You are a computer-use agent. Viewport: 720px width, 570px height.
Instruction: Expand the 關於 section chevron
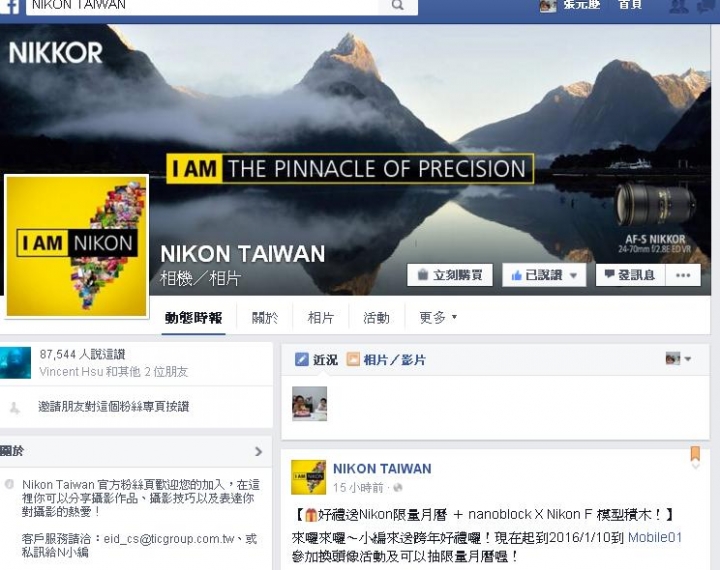[x=259, y=451]
